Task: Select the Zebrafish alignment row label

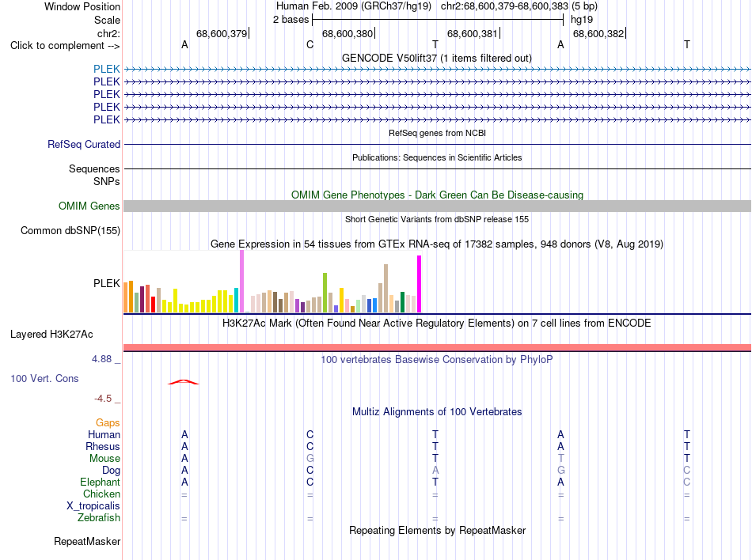Action: point(99,518)
